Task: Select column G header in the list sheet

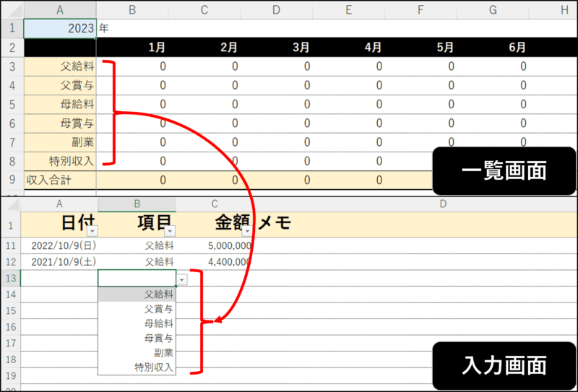Action: pyautogui.click(x=493, y=10)
